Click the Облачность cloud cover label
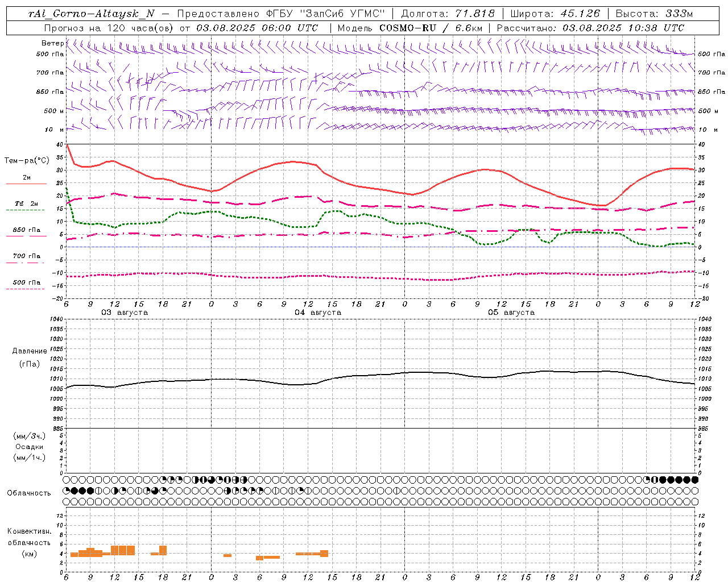This screenshot has height=582, width=728. click(x=29, y=493)
